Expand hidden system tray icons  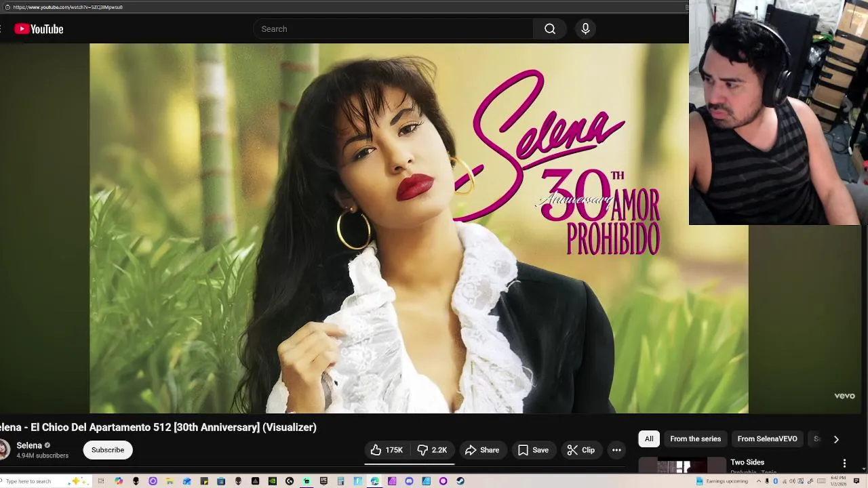click(x=759, y=481)
